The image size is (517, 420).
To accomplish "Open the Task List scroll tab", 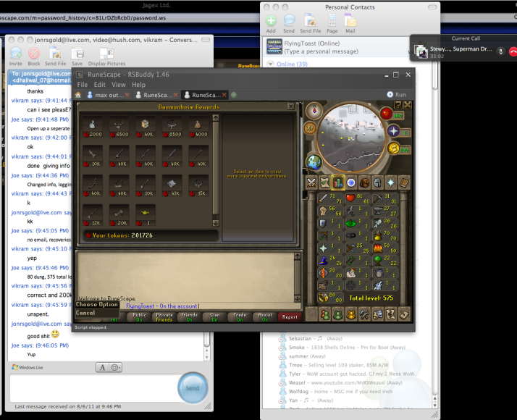I will click(x=324, y=182).
